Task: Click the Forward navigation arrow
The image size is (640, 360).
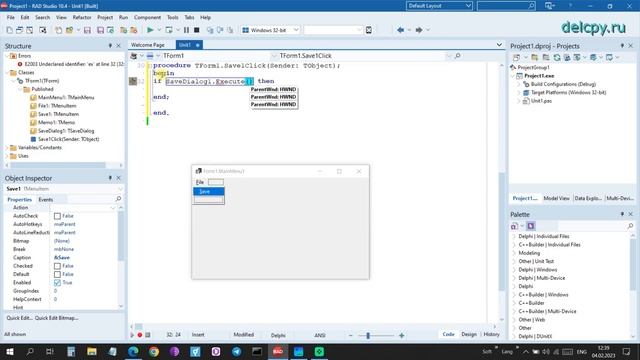Action: coord(418,30)
